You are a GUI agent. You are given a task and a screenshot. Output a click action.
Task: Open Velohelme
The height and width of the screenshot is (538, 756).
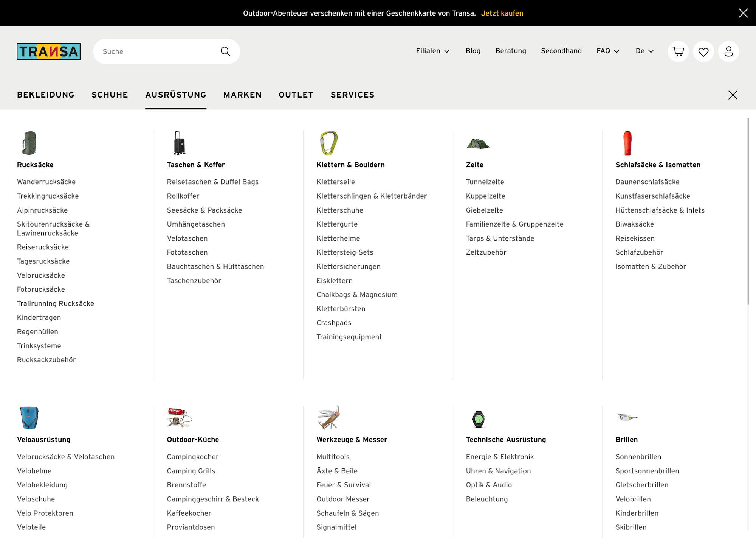[x=34, y=471]
